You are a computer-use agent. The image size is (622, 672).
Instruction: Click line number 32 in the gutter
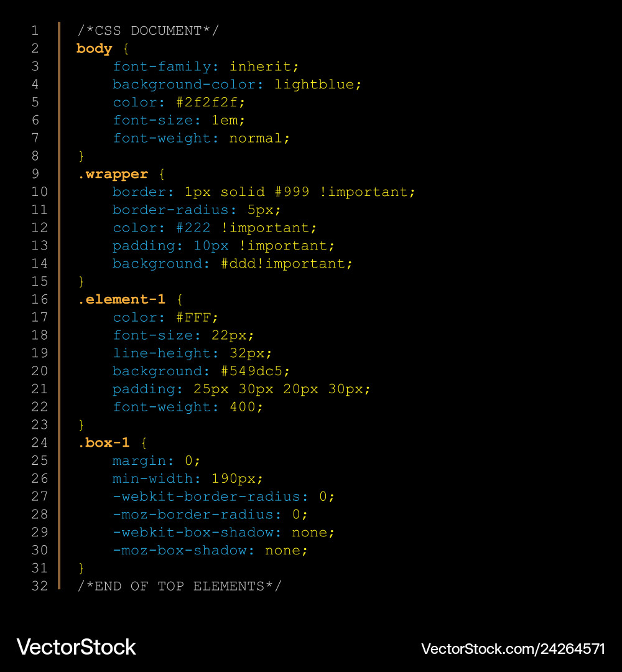coord(39,586)
